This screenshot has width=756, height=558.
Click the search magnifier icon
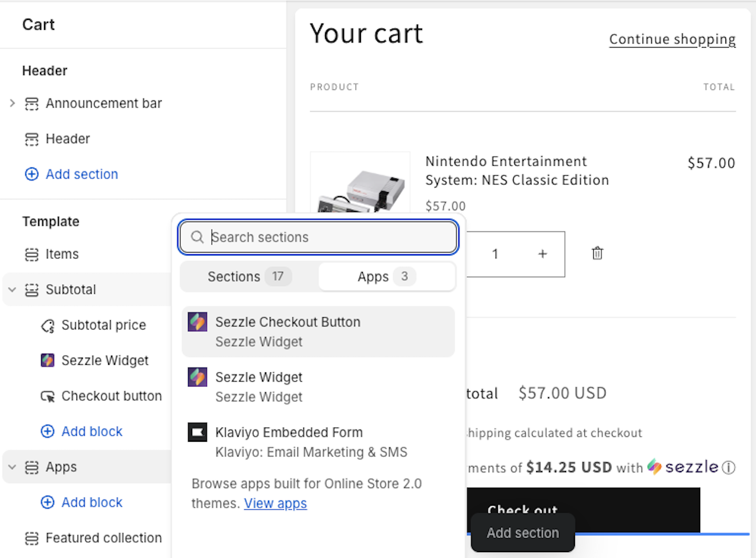[x=198, y=237]
